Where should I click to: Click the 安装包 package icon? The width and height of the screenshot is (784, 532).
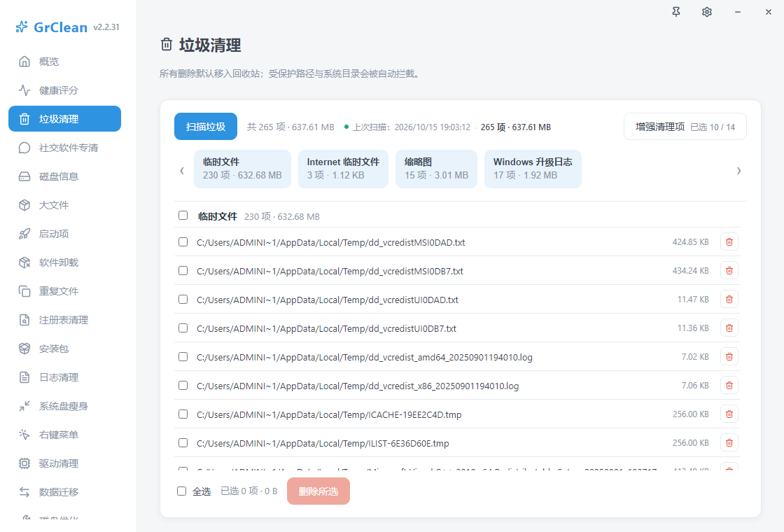tap(24, 349)
